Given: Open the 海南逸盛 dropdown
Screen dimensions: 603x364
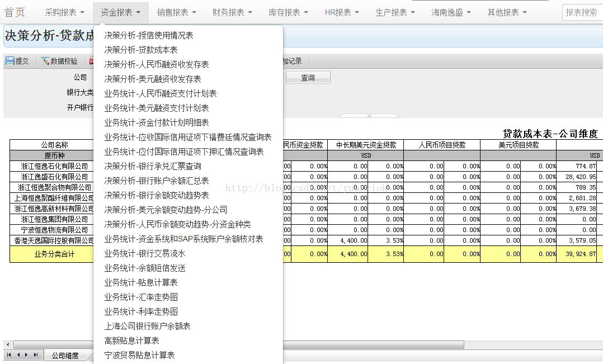Looking at the screenshot, I should [451, 12].
